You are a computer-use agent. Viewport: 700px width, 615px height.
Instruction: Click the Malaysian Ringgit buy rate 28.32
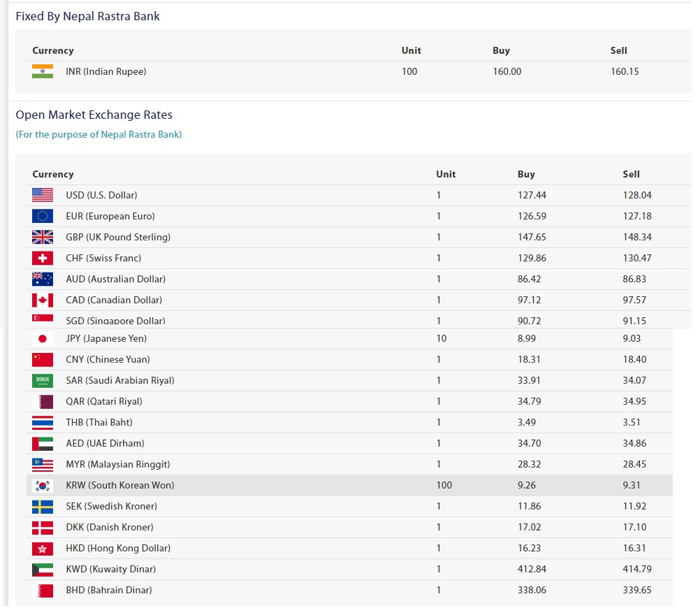[530, 465]
